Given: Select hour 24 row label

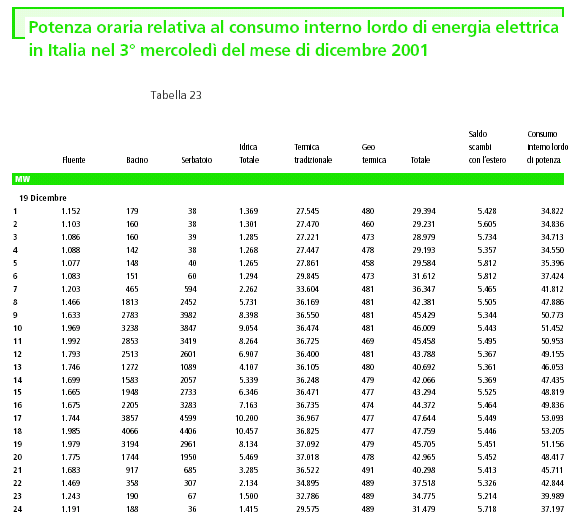Looking at the screenshot, I should click(x=17, y=509).
